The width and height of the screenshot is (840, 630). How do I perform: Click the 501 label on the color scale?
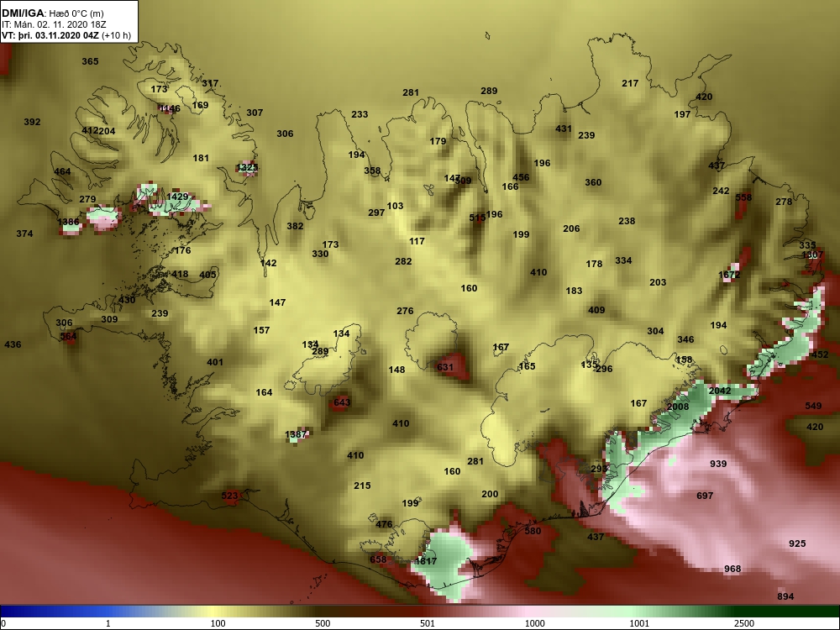point(427,623)
